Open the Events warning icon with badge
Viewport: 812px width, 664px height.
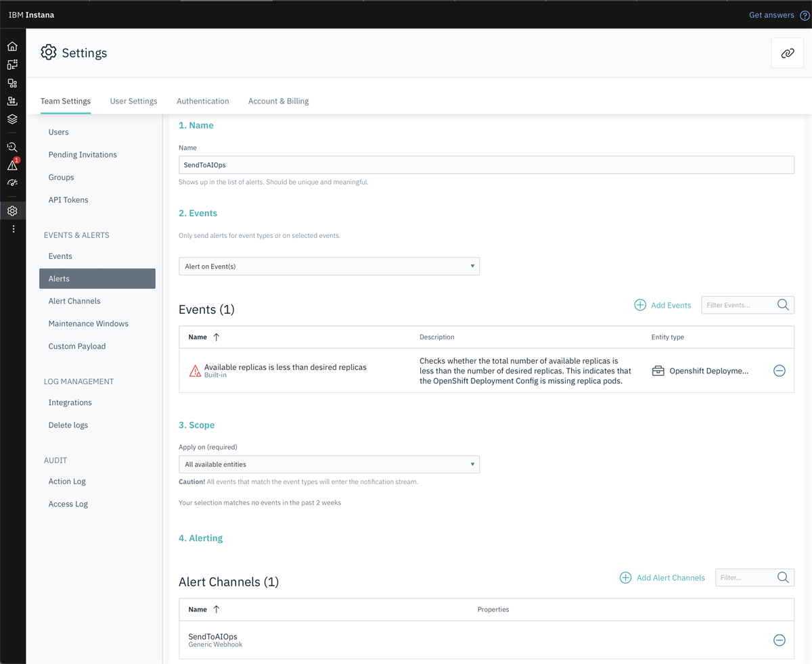(x=12, y=165)
